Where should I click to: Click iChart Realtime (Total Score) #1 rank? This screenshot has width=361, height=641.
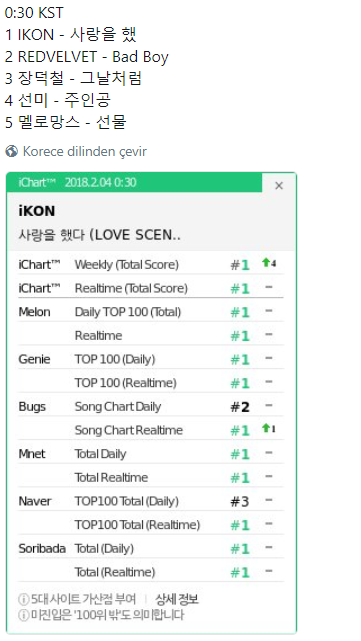(x=240, y=289)
